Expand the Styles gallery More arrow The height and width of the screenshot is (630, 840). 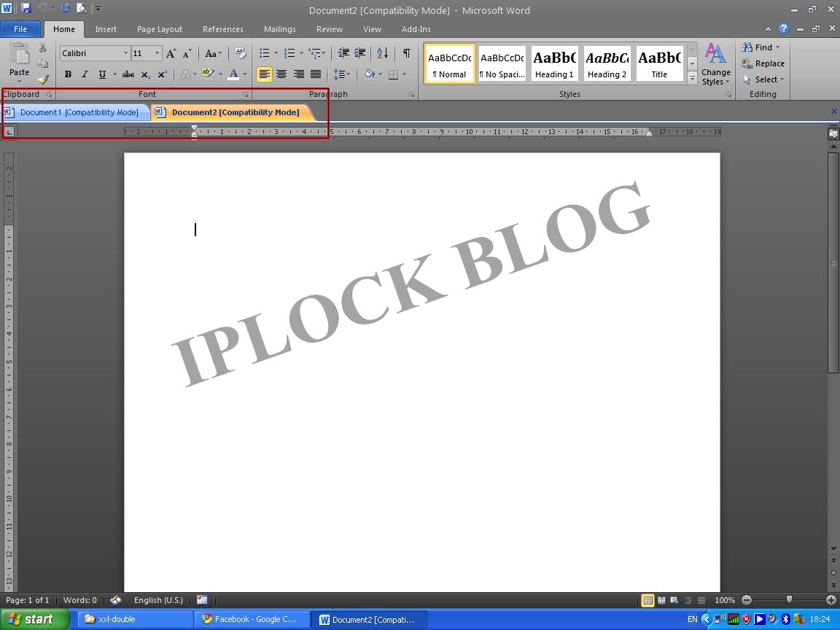[692, 79]
